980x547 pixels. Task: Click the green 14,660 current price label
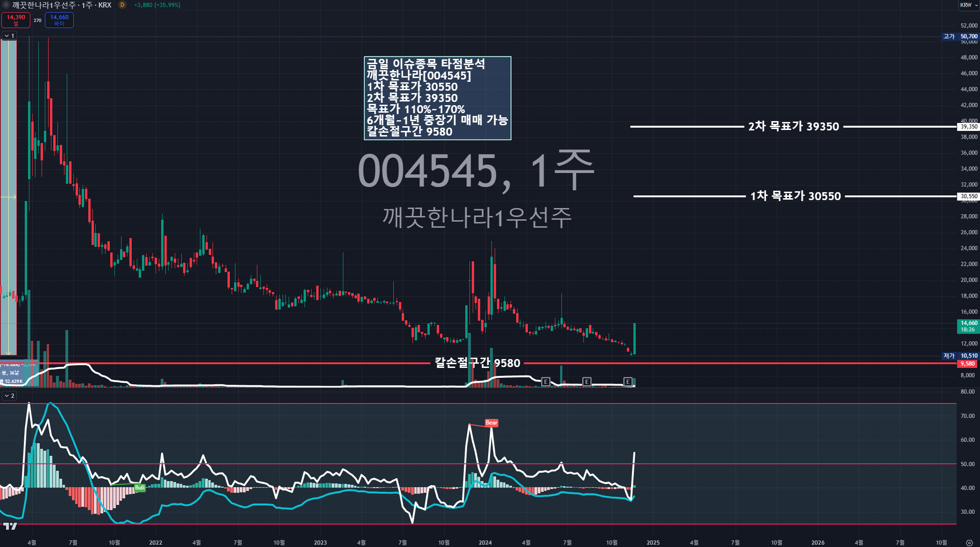968,326
